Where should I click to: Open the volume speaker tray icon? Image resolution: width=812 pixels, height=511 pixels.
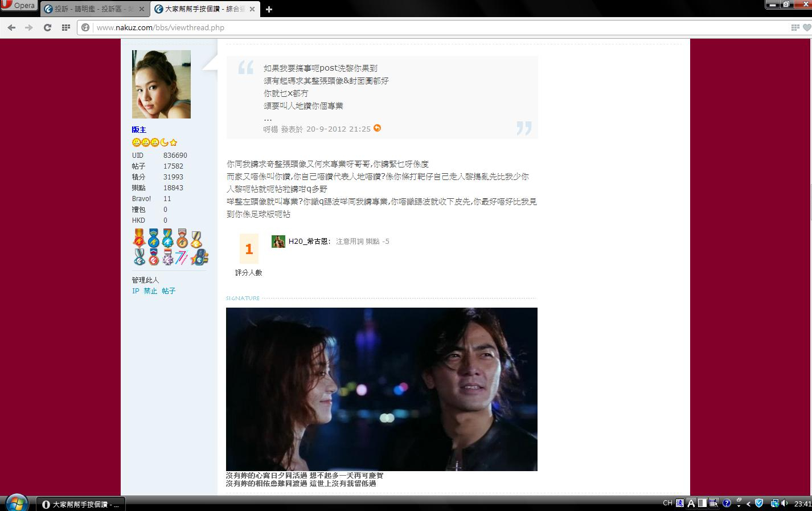(785, 503)
